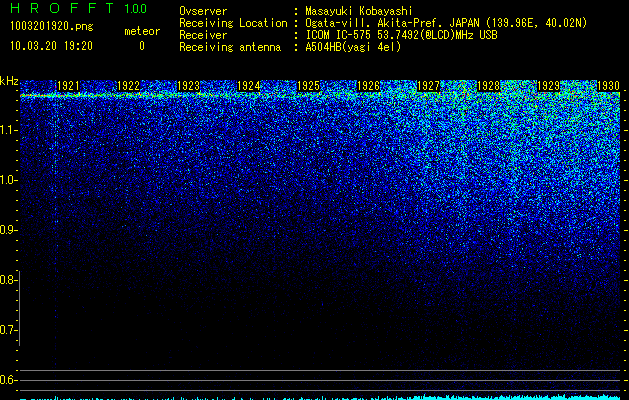This screenshot has width=629, height=400.
Task: Click the Ogata-vill. Akita-Pref. JAPAN location text
Action: tap(446, 23)
